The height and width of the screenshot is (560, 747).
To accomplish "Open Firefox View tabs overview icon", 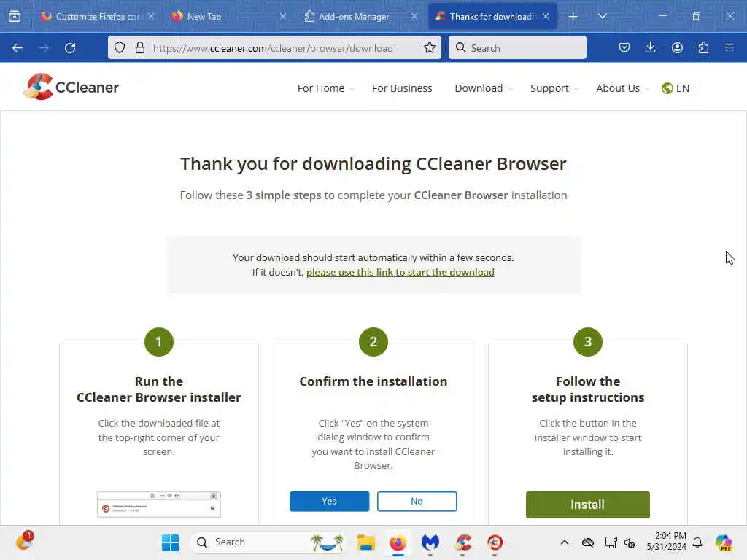I will [x=15, y=16].
